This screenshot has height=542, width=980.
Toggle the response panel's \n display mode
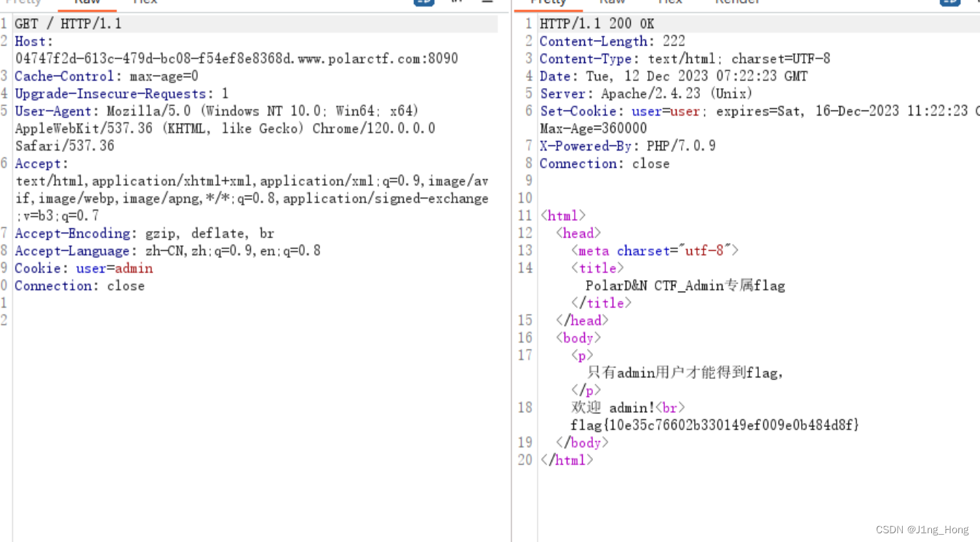pyautogui.click(x=976, y=2)
